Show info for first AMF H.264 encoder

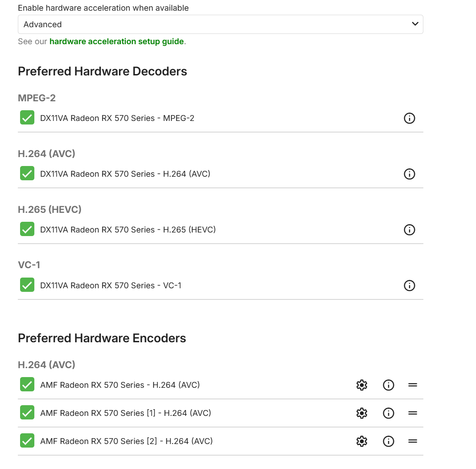[389, 385]
